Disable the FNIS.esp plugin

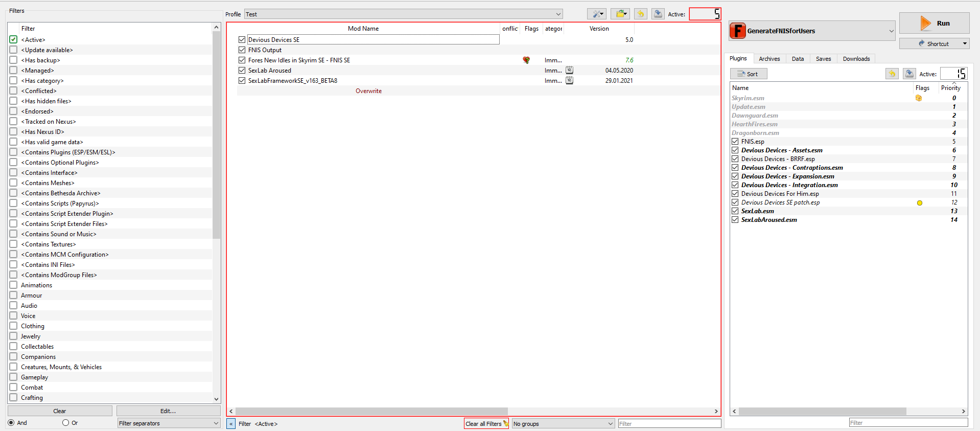click(x=735, y=142)
